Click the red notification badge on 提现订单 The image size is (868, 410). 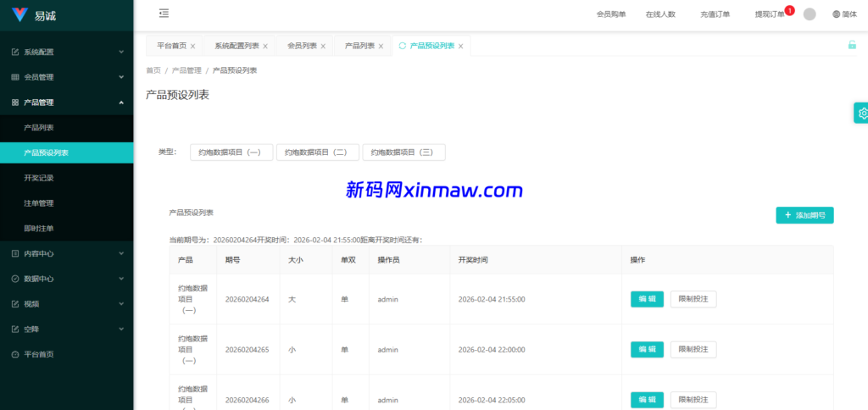coord(790,10)
